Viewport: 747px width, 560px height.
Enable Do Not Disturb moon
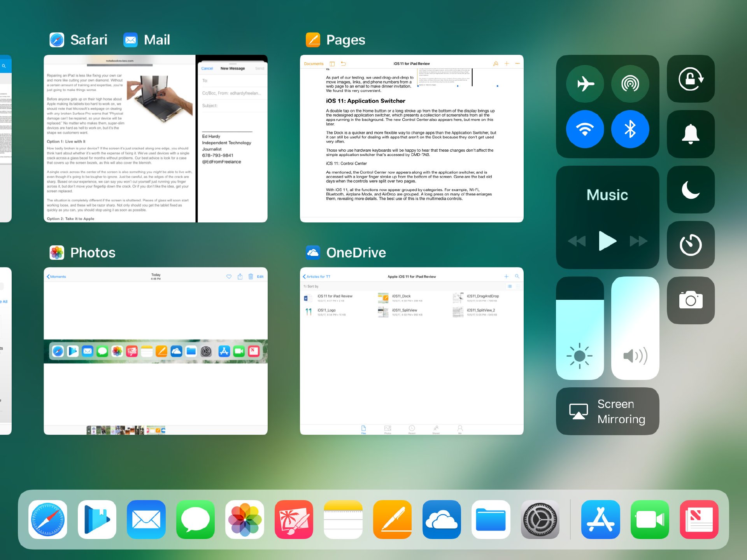[x=691, y=189]
